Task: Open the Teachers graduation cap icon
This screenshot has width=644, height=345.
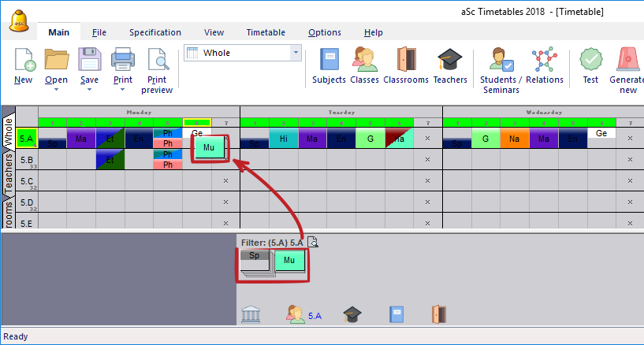Action: [x=450, y=61]
